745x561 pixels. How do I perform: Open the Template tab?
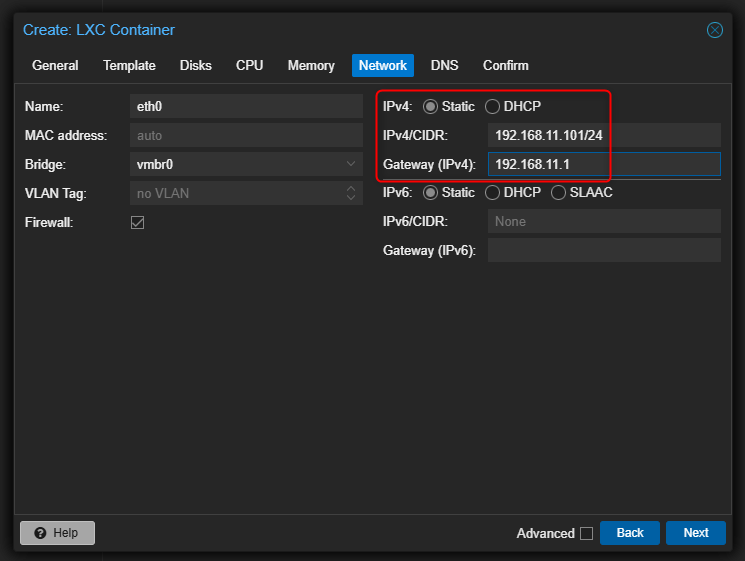[129, 66]
